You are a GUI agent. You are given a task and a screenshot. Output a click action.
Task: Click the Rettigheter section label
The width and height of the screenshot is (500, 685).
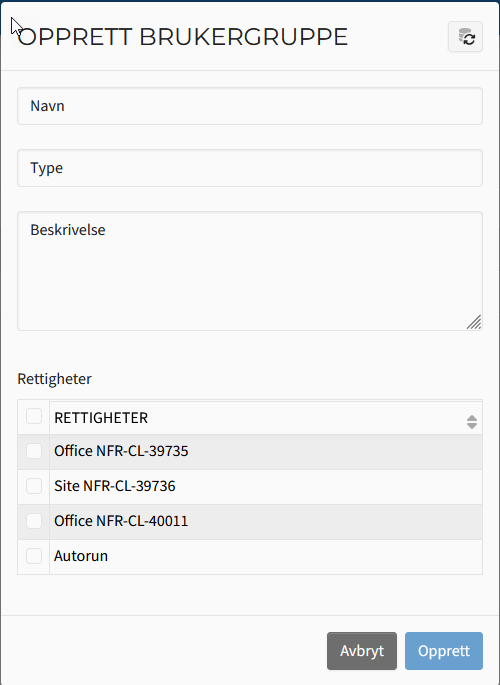tap(55, 379)
